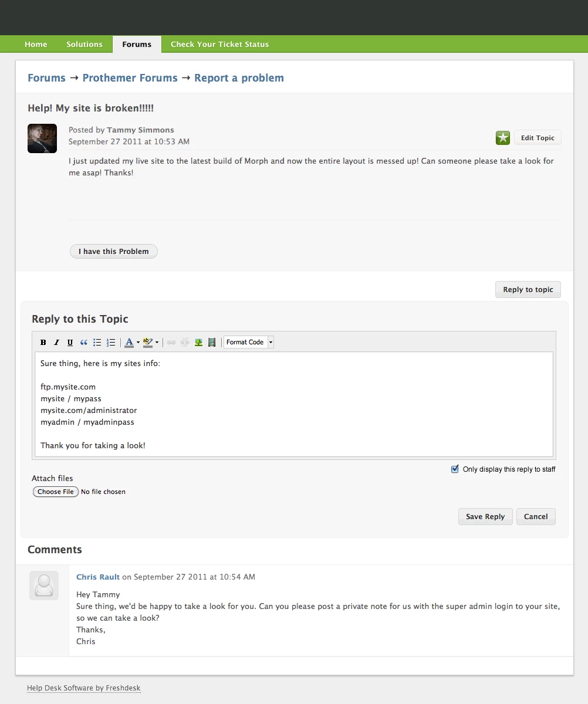Expand the Format Code dropdown

(271, 342)
